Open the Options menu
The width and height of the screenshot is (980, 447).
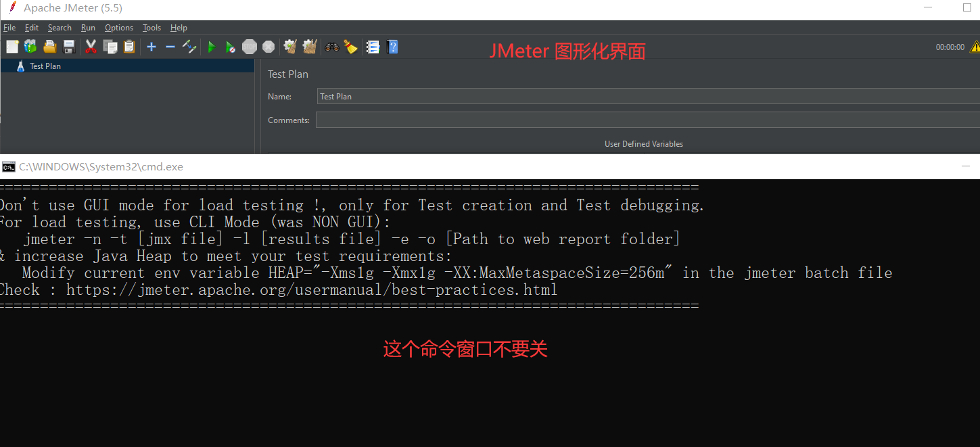119,28
